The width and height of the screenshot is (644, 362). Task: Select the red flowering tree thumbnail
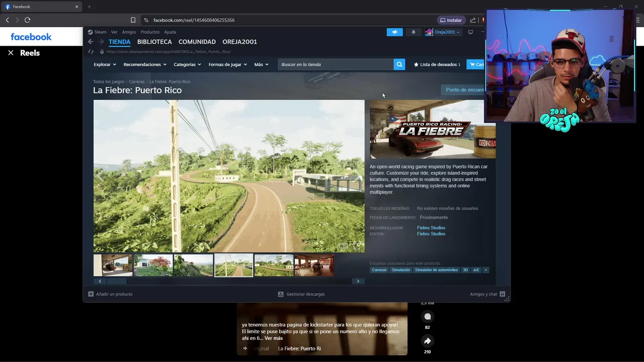coord(153,265)
